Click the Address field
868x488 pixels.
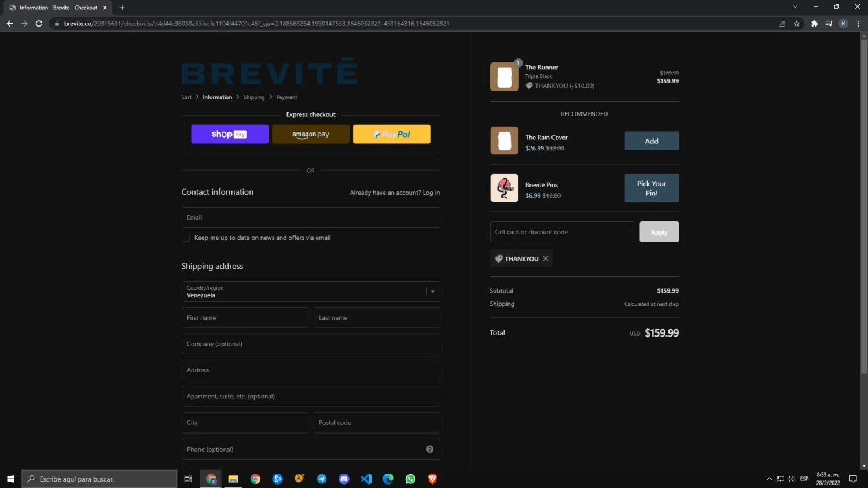[x=311, y=370]
